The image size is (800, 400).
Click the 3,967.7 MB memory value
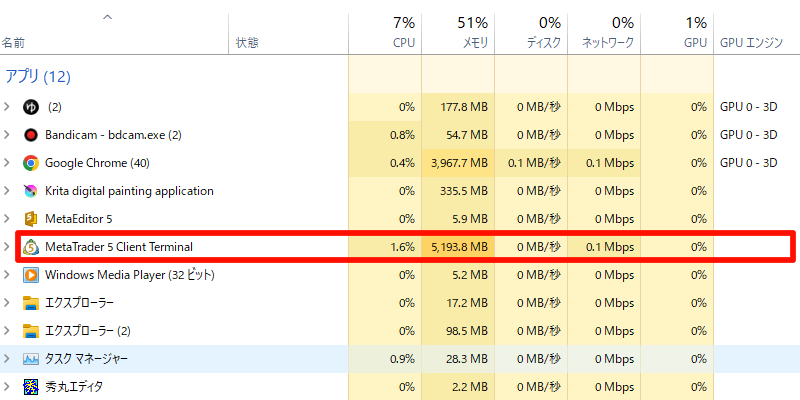459,163
